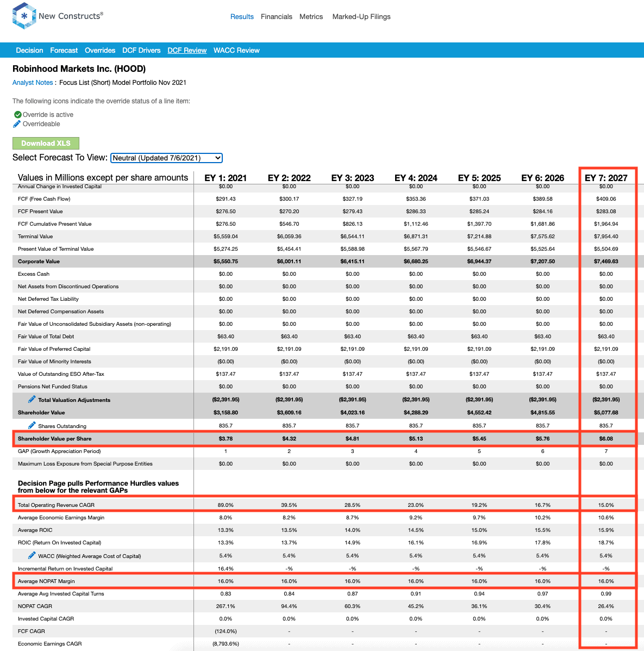Click Fair Value of Preferred Capital label
This screenshot has height=651, width=644.
pos(54,349)
